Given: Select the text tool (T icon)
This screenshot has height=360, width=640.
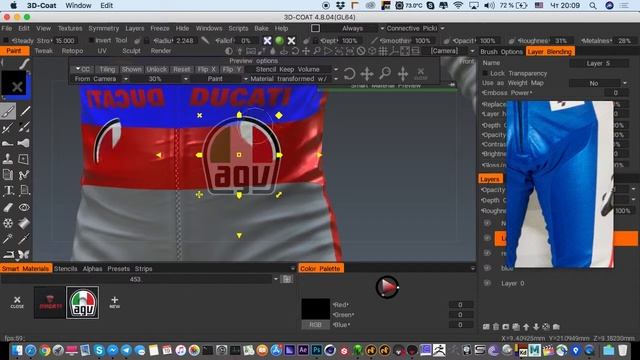Looking at the screenshot, I should click(x=8, y=191).
